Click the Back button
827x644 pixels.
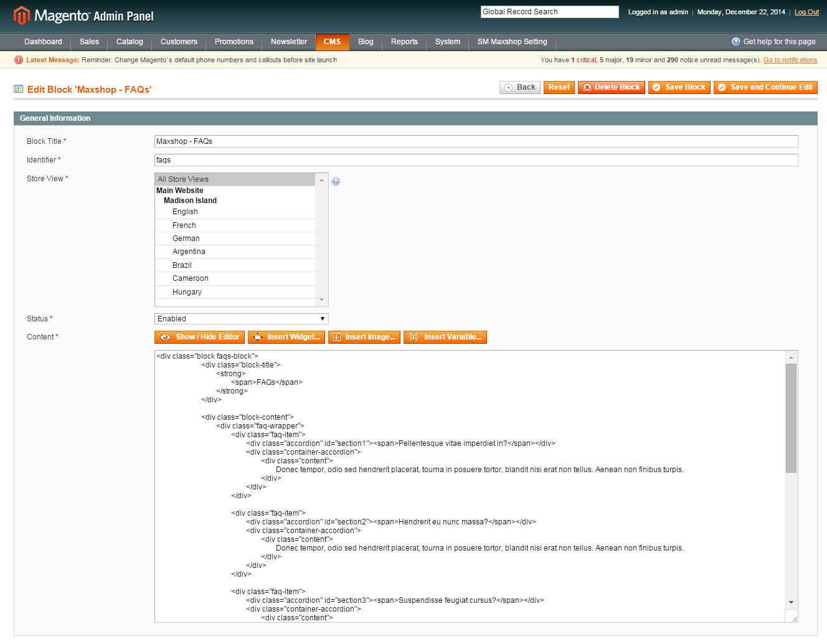(x=520, y=87)
